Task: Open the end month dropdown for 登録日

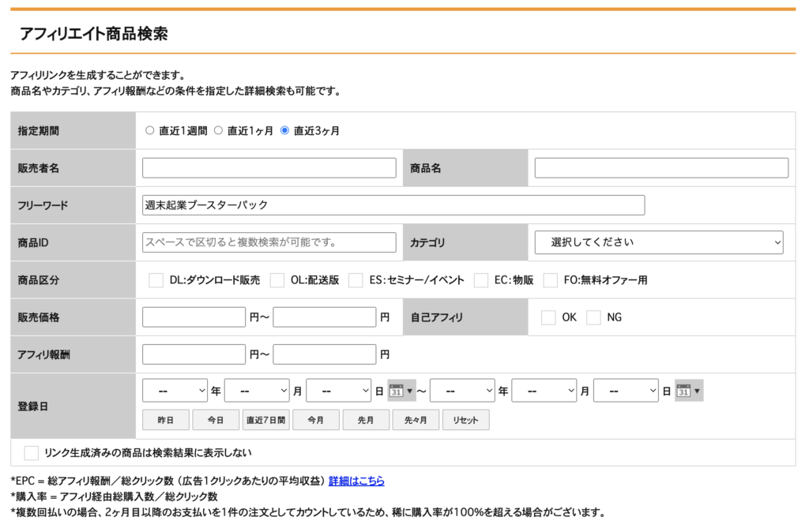Action: click(544, 391)
